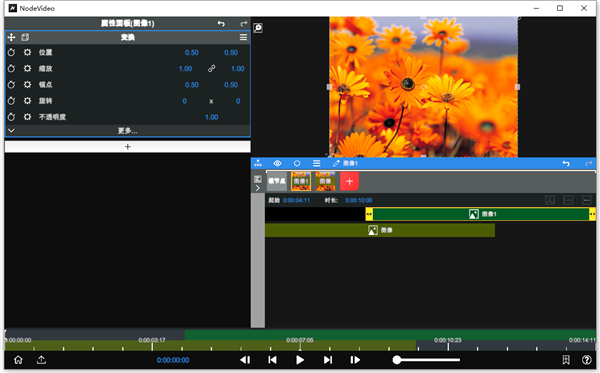This screenshot has width=600, height=373.
Task: Toggle keyframe stopwatch for 缩放 property
Action: [x=11, y=68]
